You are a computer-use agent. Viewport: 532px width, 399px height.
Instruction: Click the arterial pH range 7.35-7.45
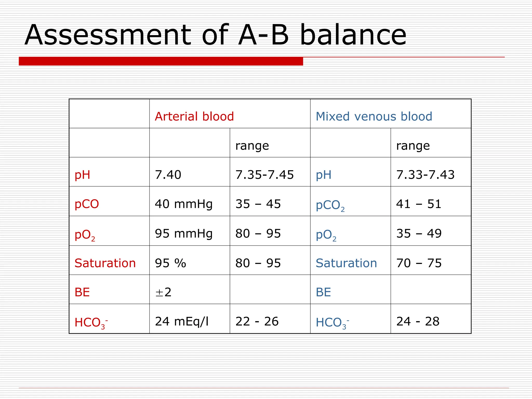tap(264, 175)
